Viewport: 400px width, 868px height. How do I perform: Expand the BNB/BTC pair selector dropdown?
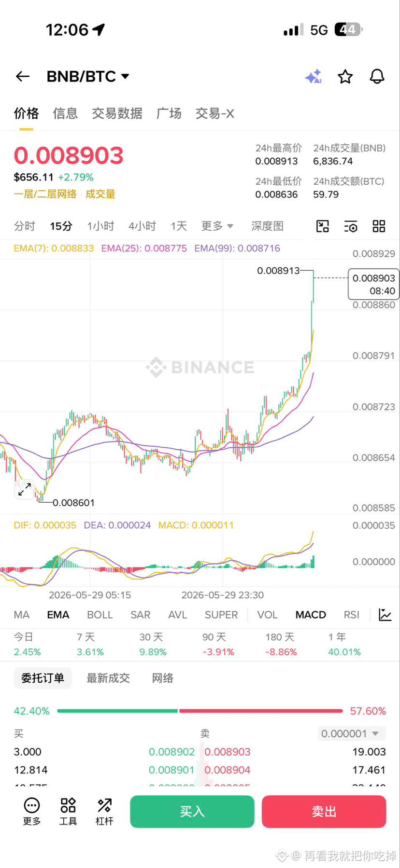point(125,76)
